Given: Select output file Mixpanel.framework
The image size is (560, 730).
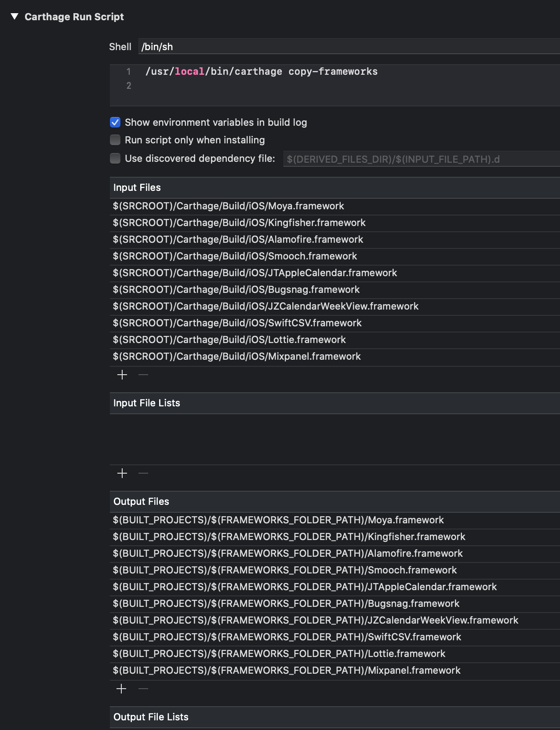Looking at the screenshot, I should 335,671.
